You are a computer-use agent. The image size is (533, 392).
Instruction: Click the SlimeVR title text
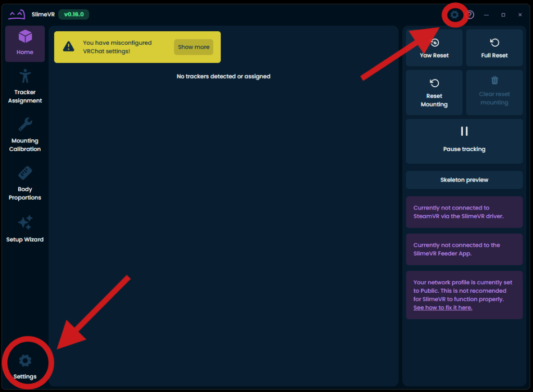43,14
